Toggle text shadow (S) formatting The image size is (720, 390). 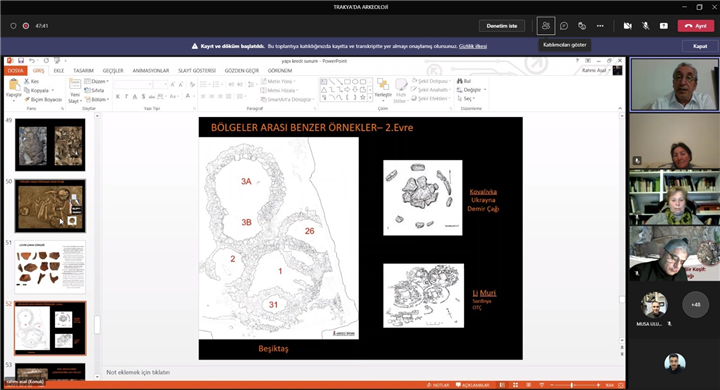point(143,96)
